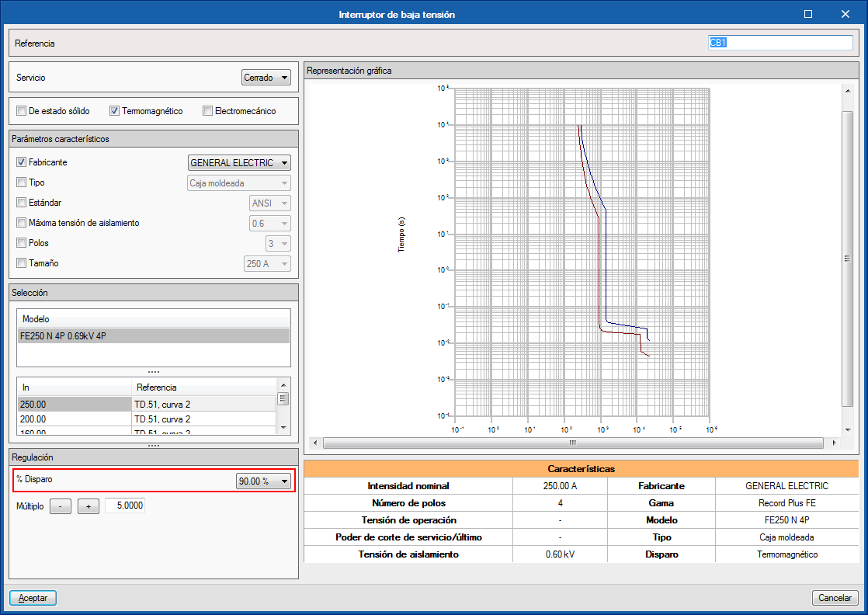Select model FE250 N 4P 0.69kV 4P
The height and width of the screenshot is (615, 868).
[154, 336]
